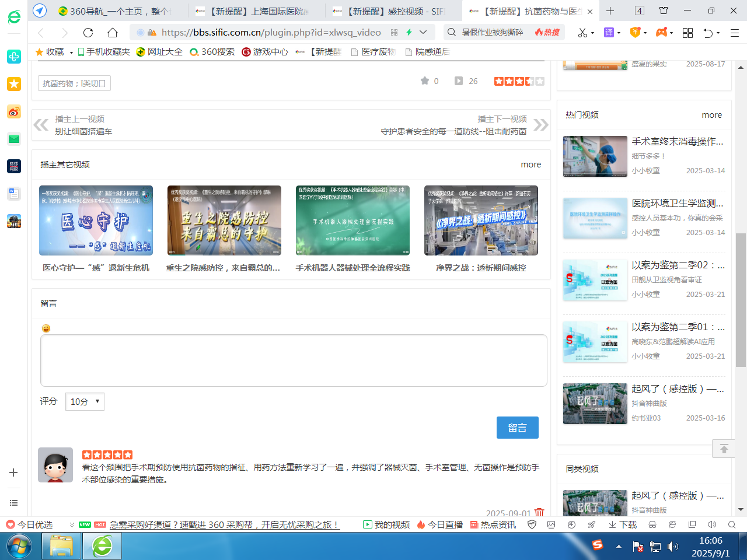Open more videos via 热门视频 more link
The image size is (747, 560).
[711, 115]
